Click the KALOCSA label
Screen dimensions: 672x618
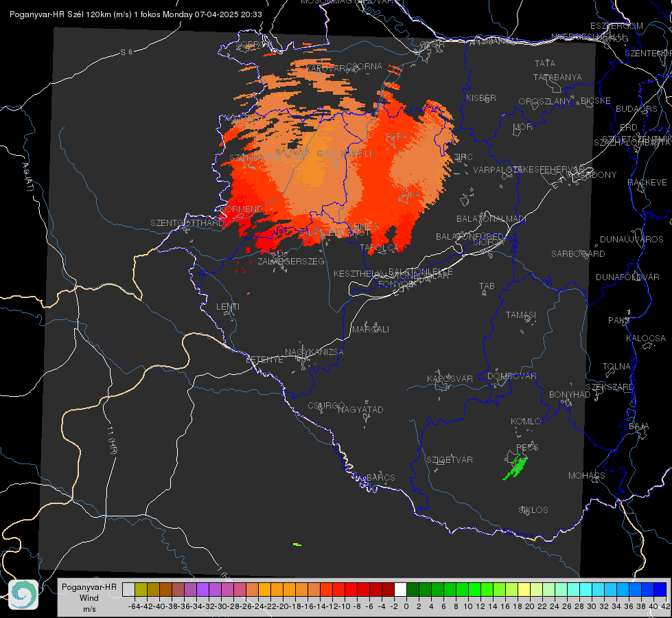click(646, 339)
